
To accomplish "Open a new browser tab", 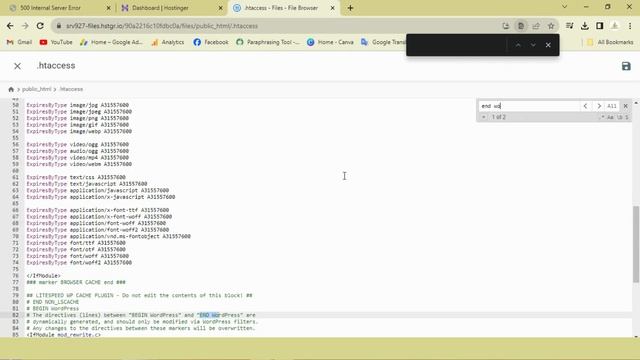I will [350, 8].
